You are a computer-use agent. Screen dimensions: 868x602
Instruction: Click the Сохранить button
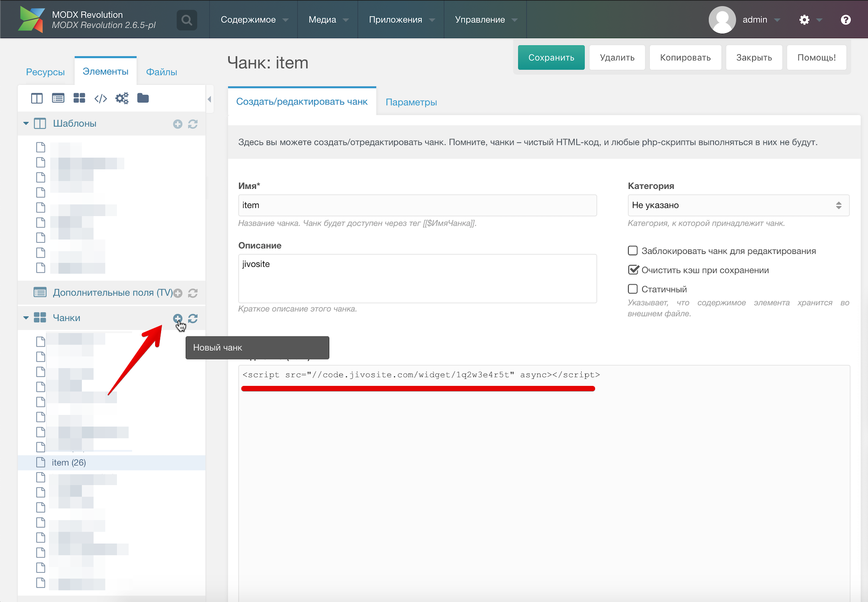[x=551, y=58]
